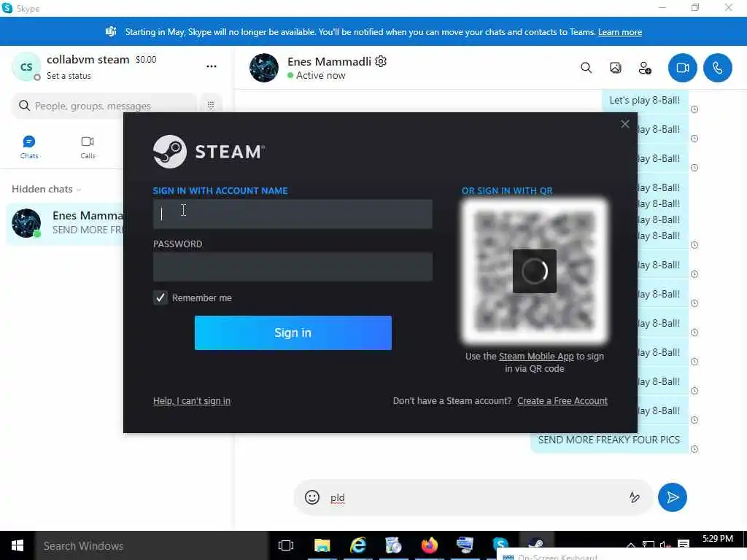Click the message input containing pld
The image size is (747, 560).
(x=474, y=497)
